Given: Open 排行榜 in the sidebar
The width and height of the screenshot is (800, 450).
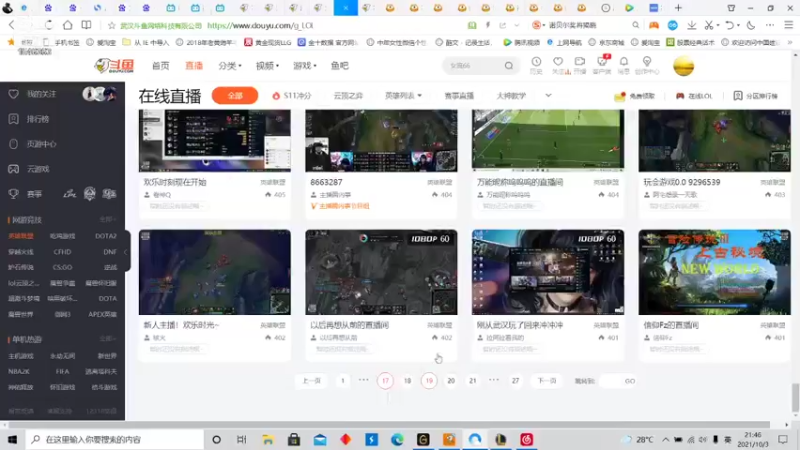Looking at the screenshot, I should pyautogui.click(x=37, y=119).
